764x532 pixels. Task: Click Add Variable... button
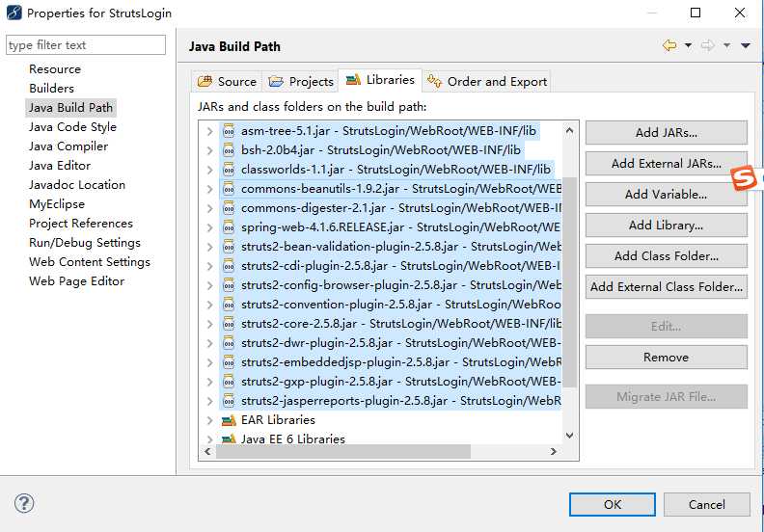click(x=666, y=195)
